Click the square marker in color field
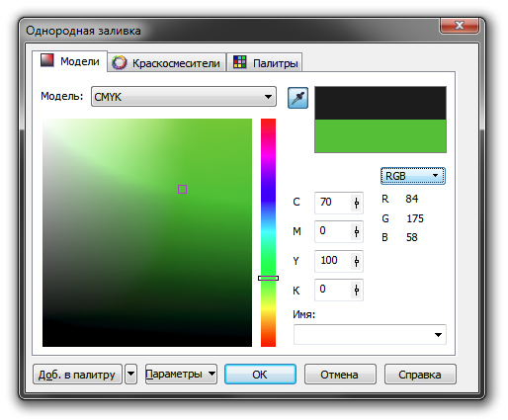The image size is (508, 420). click(x=182, y=189)
